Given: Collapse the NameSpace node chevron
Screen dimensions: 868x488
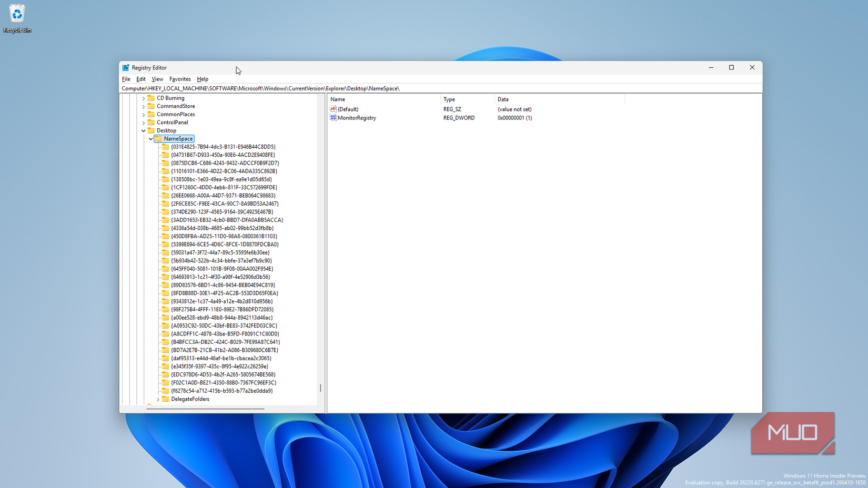Looking at the screenshot, I should tap(150, 138).
